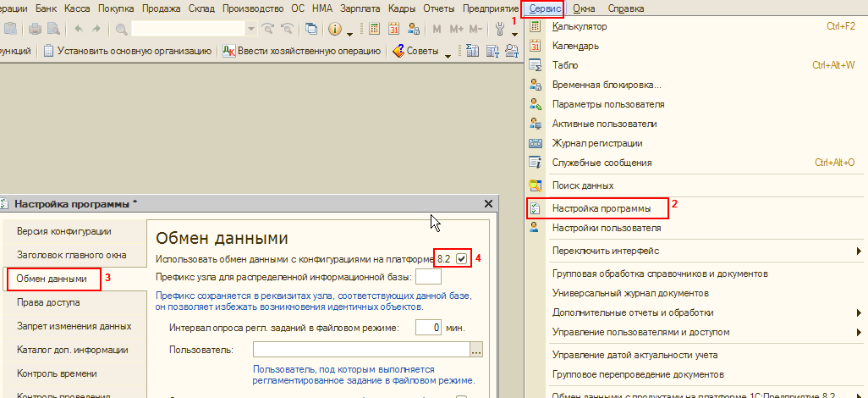Click the sigma table report icon
Image resolution: width=868 pixels, height=398 pixels.
[x=472, y=51]
